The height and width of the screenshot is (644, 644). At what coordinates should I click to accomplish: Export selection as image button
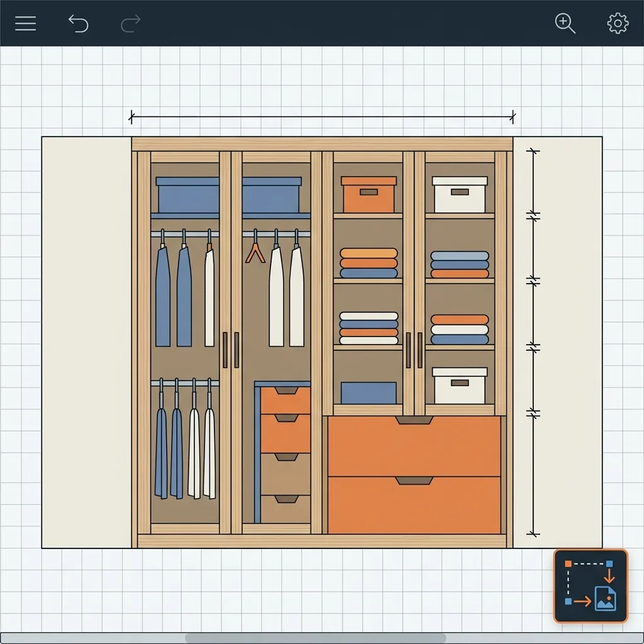(x=591, y=586)
